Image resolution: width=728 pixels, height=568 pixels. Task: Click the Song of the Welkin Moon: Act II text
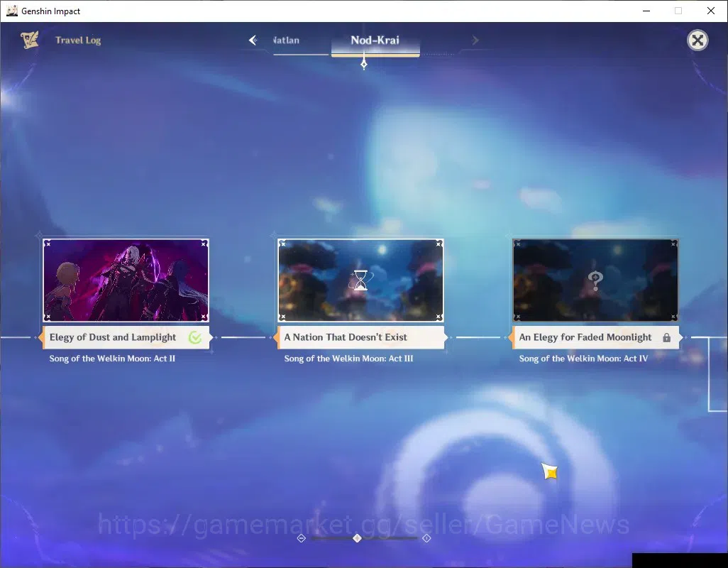[112, 359]
